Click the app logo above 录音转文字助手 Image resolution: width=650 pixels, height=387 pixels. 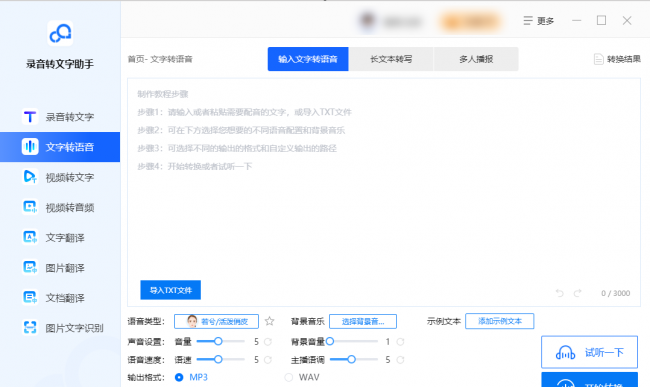coord(60,34)
